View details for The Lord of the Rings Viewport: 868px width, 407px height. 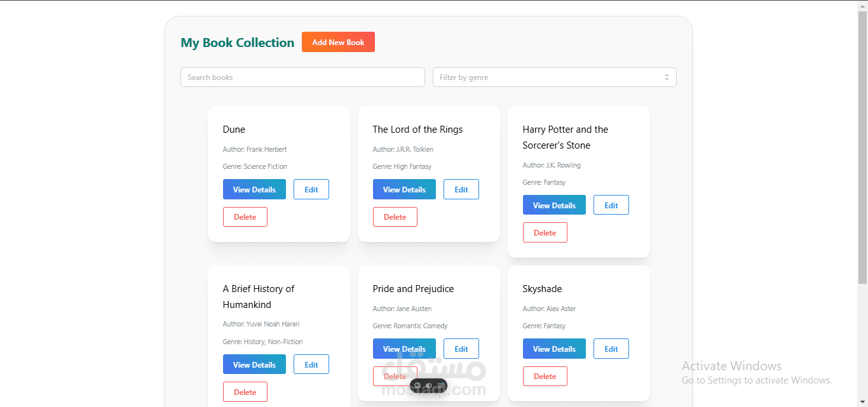[404, 189]
